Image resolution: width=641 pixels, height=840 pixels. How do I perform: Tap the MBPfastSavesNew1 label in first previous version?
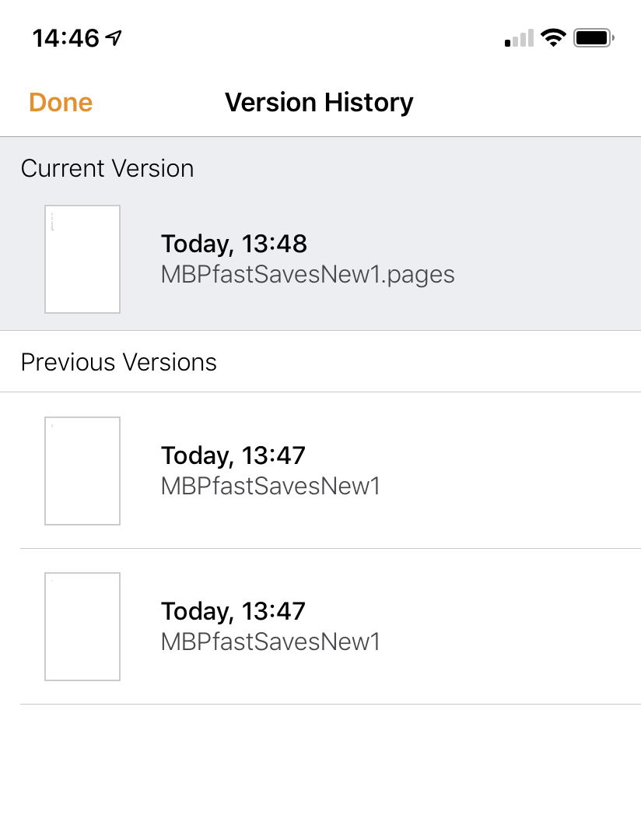270,486
